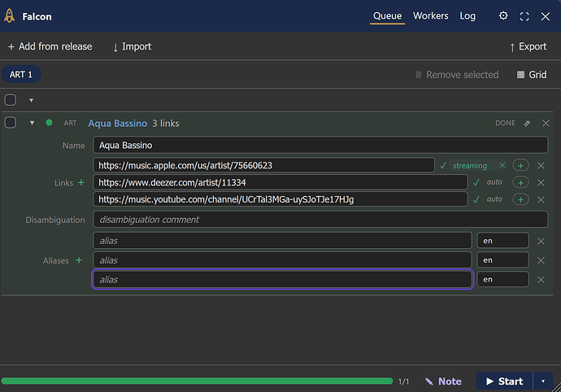
Task: Start the queue
Action: tap(504, 381)
